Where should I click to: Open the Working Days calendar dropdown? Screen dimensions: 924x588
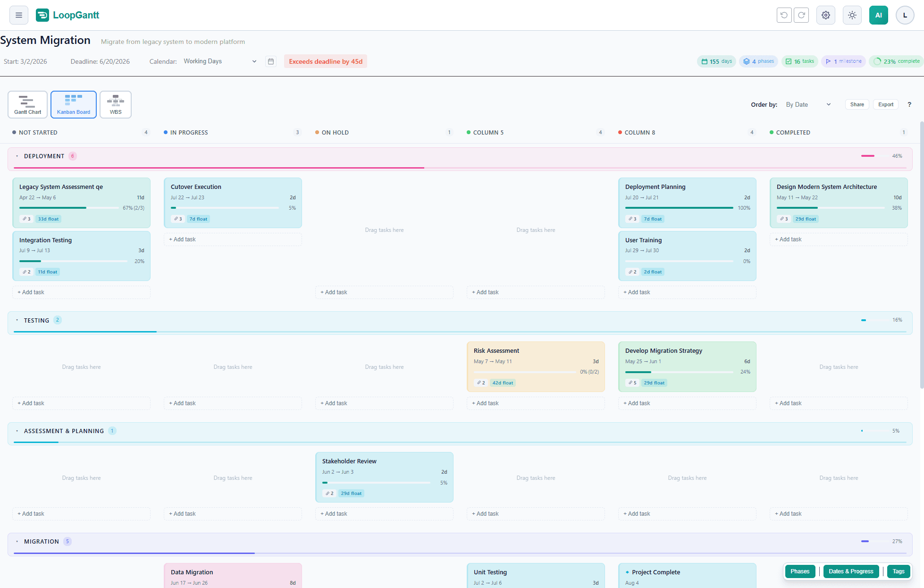click(x=220, y=61)
